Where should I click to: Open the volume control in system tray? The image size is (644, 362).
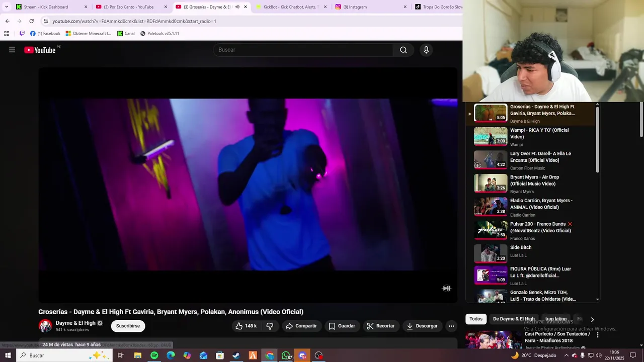coord(599,355)
